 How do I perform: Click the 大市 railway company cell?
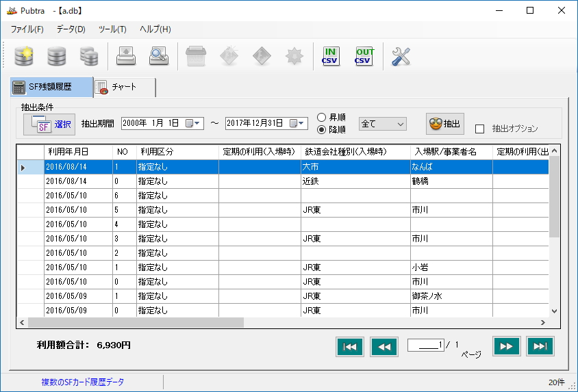click(x=355, y=167)
